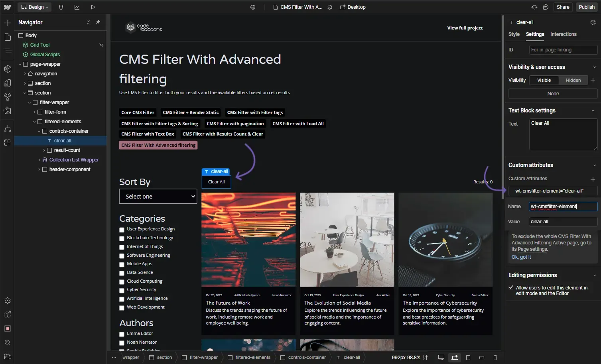This screenshot has height=364, width=601.
Task: Collapse Visibility & user access section
Action: pyautogui.click(x=594, y=67)
